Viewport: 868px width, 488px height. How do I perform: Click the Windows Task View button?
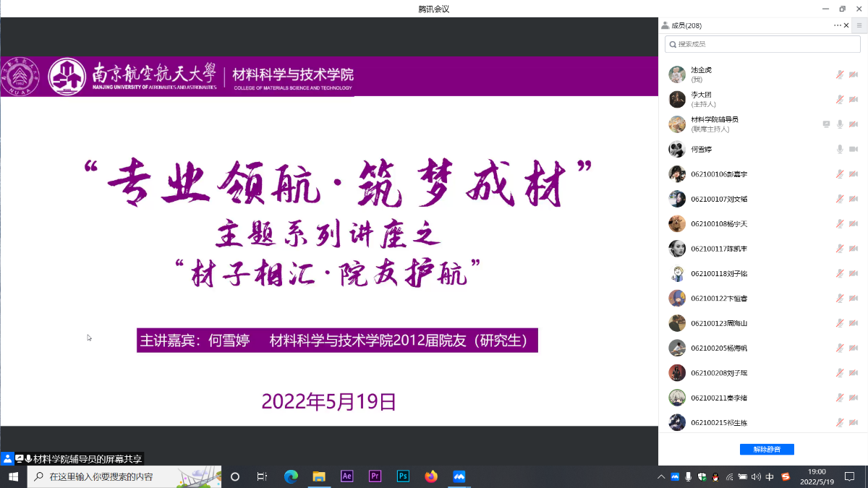263,477
